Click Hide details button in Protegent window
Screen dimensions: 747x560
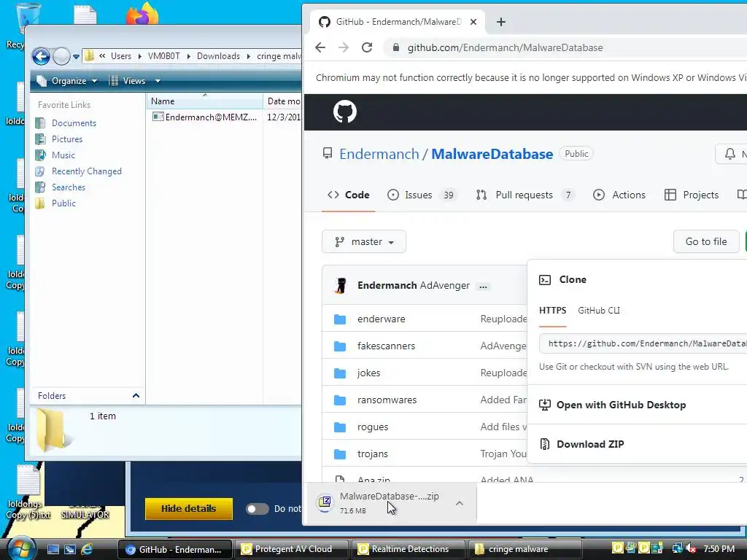pos(189,509)
